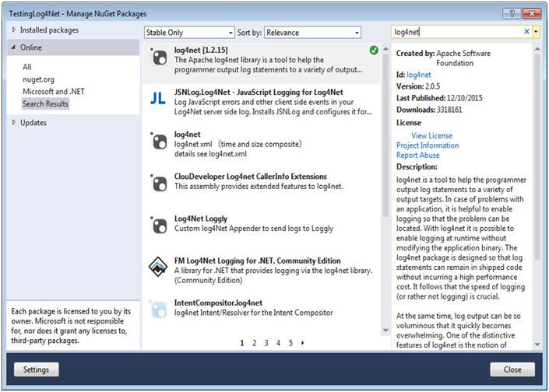
Task: Click the details pane scroll down arrow
Action: click(x=537, y=345)
